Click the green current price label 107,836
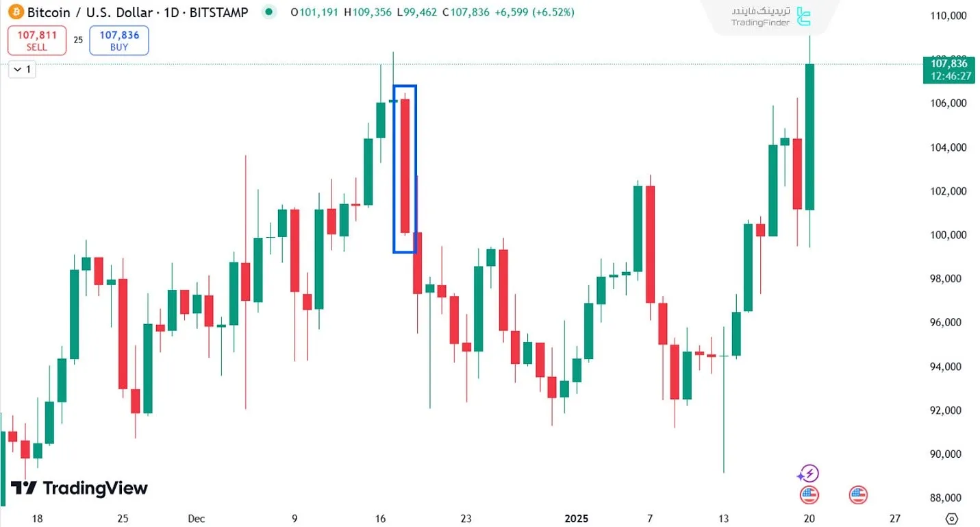This screenshot has width=980, height=527. (948, 69)
